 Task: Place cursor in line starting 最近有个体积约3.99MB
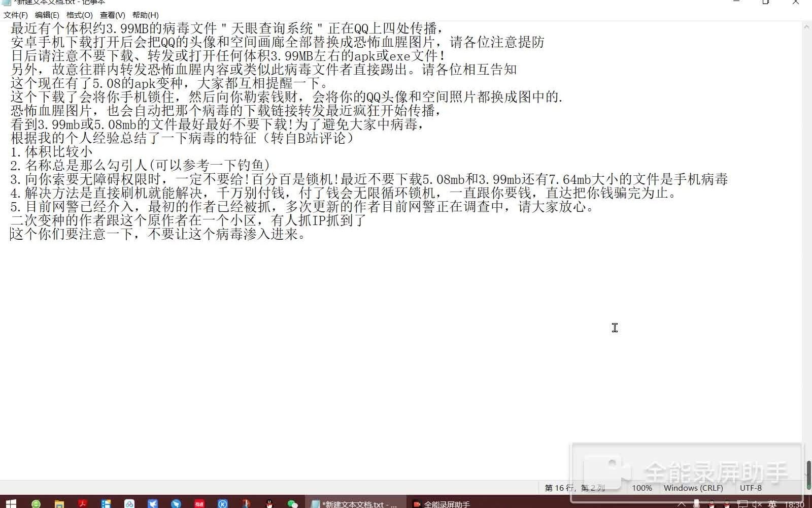click(227, 28)
